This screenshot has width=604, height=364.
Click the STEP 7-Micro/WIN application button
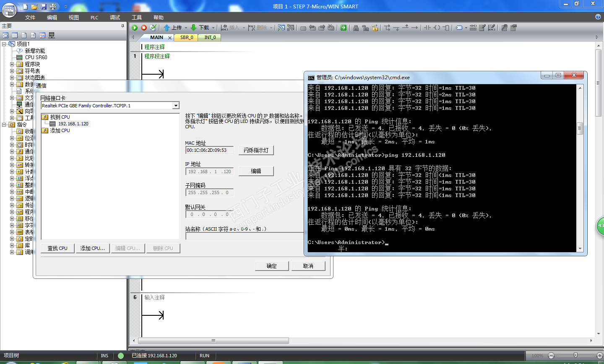coord(9,10)
